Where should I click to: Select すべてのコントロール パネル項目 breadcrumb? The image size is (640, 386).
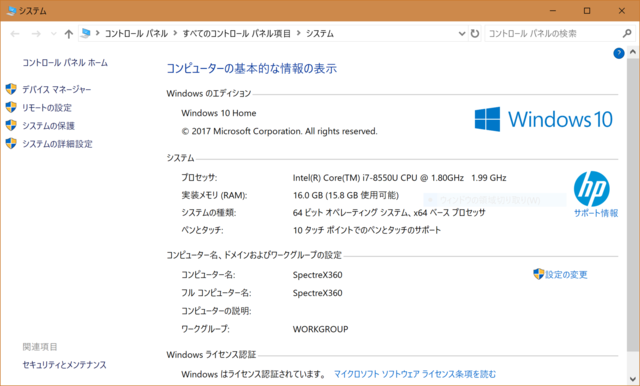point(236,34)
